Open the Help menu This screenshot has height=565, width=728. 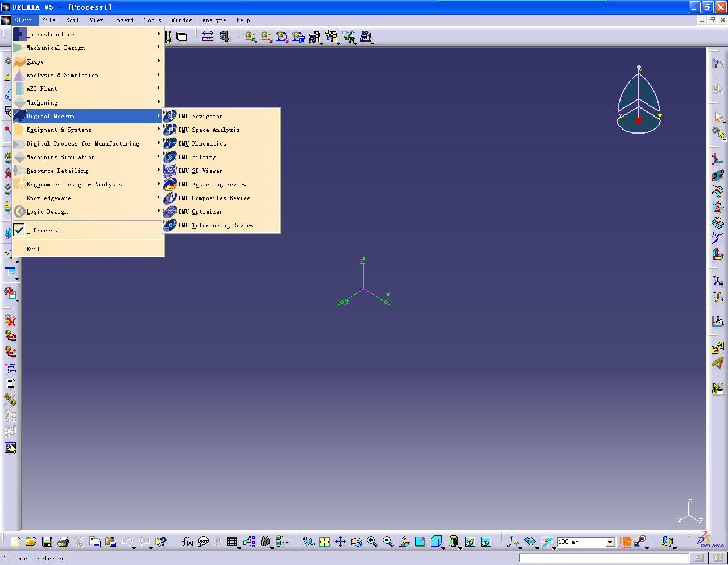point(243,20)
